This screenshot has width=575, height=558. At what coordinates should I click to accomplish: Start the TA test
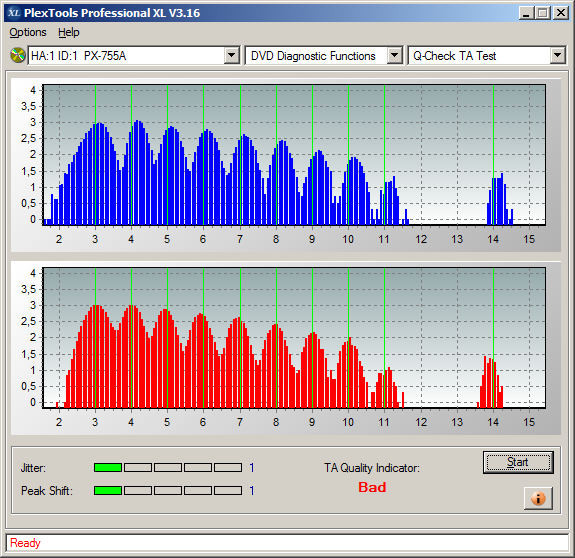[x=518, y=462]
